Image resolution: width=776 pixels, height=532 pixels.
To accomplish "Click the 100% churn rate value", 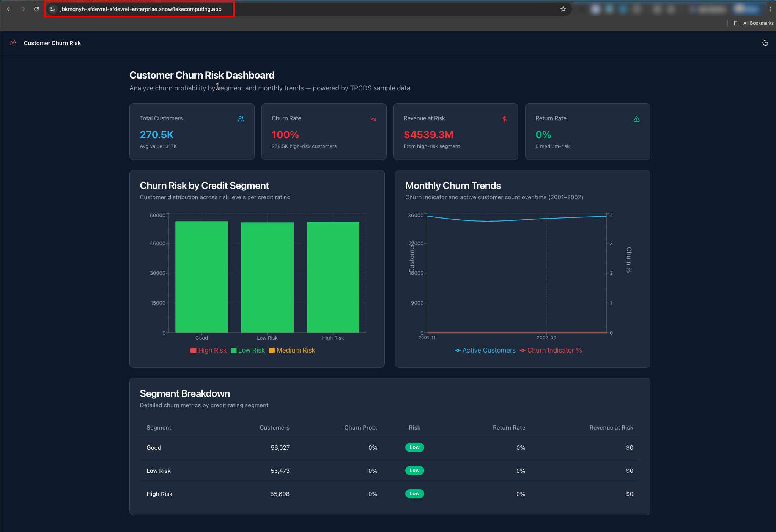I will pyautogui.click(x=285, y=135).
